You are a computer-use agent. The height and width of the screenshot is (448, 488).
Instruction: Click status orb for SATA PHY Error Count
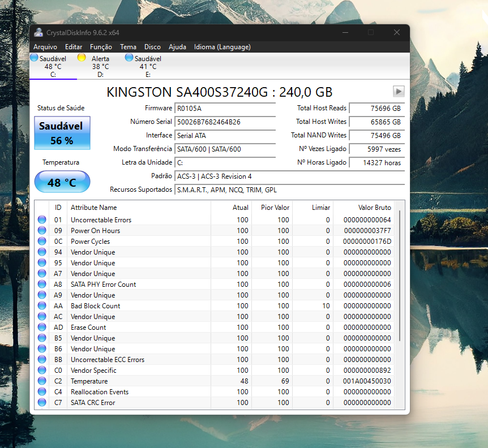[42, 284]
